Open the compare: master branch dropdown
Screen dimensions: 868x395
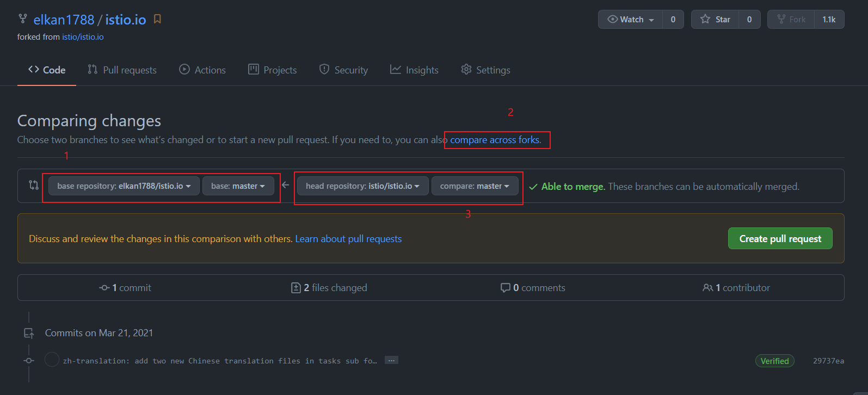coord(475,186)
